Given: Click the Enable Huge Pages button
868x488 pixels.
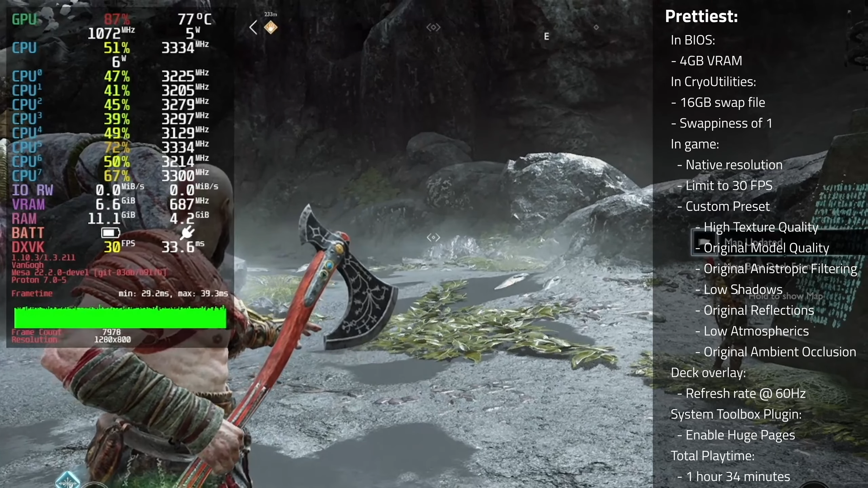Looking at the screenshot, I should tap(741, 434).
